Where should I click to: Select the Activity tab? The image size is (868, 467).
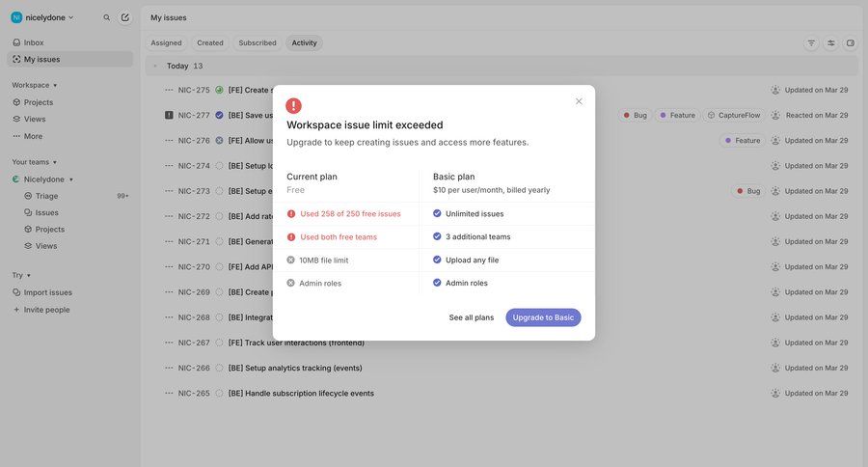304,42
